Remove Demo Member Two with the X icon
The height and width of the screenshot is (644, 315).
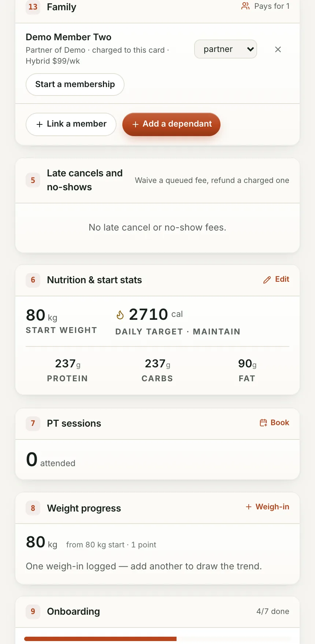point(278,49)
